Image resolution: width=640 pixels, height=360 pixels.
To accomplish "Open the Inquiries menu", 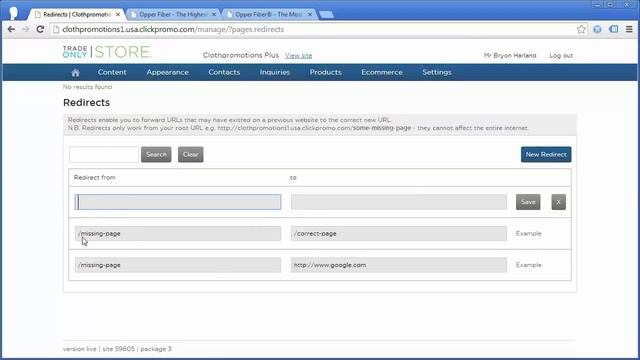I will 275,72.
